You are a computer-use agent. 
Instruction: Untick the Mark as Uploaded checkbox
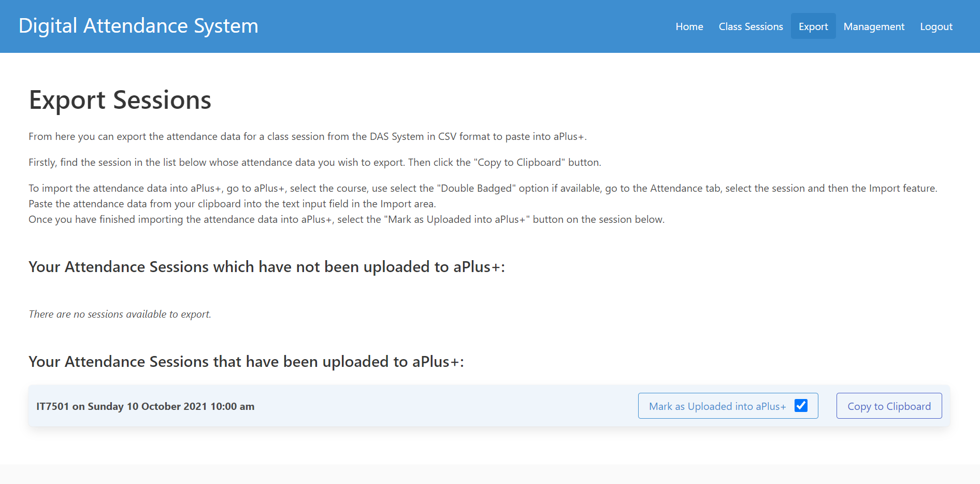coord(801,406)
